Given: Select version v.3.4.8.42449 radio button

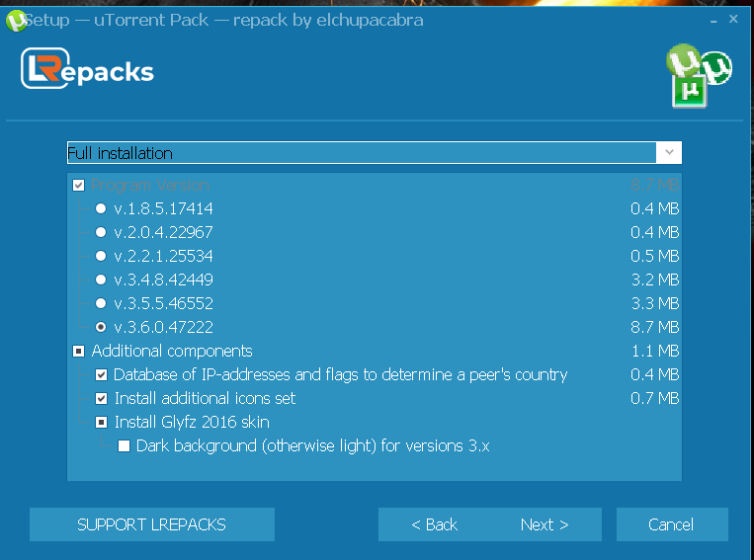Looking at the screenshot, I should pos(101,280).
